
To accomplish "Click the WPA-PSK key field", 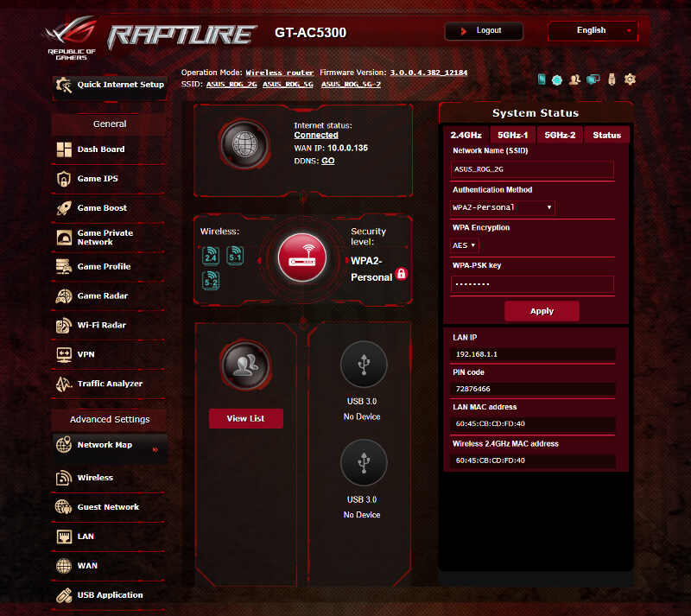I will tap(532, 284).
